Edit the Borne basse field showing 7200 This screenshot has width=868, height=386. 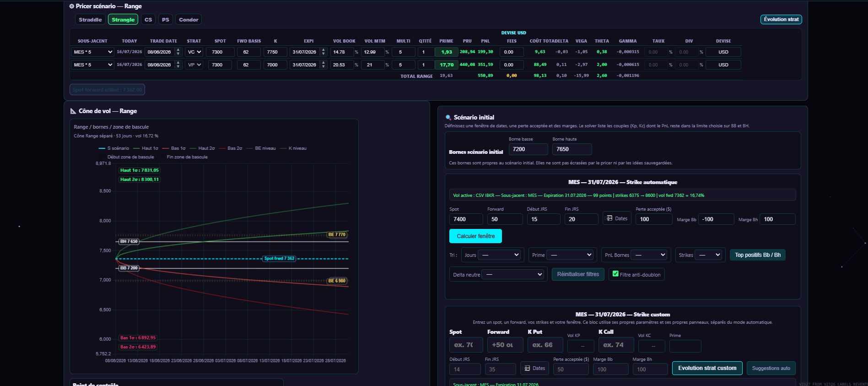(x=528, y=149)
